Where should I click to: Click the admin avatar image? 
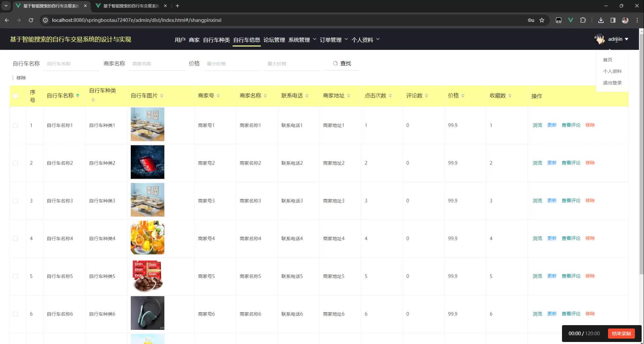point(599,39)
